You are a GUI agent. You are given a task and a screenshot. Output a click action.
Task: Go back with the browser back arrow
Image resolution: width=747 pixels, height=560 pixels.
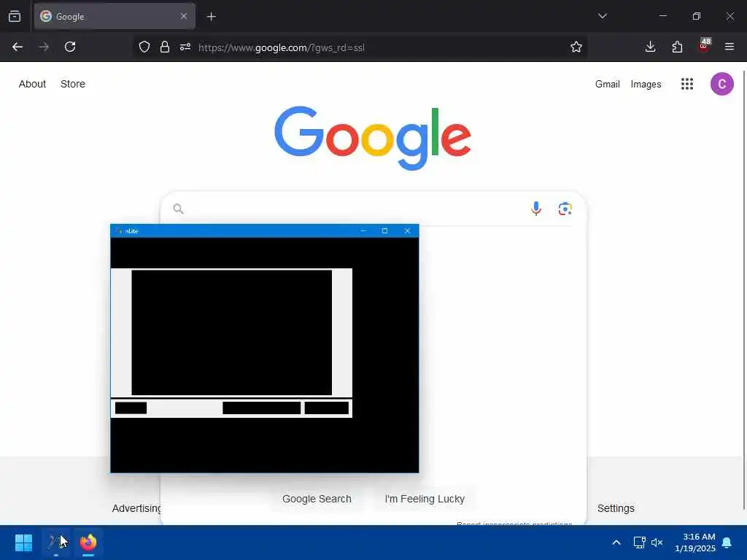[18, 47]
